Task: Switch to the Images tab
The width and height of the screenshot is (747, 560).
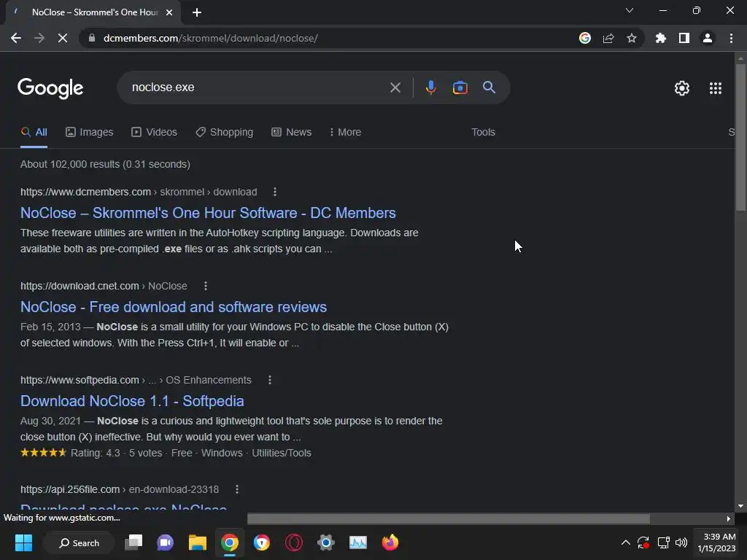Action: pyautogui.click(x=90, y=133)
